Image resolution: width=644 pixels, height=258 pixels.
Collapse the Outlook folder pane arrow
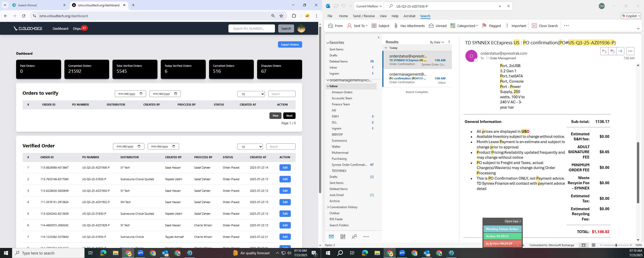[x=378, y=38]
